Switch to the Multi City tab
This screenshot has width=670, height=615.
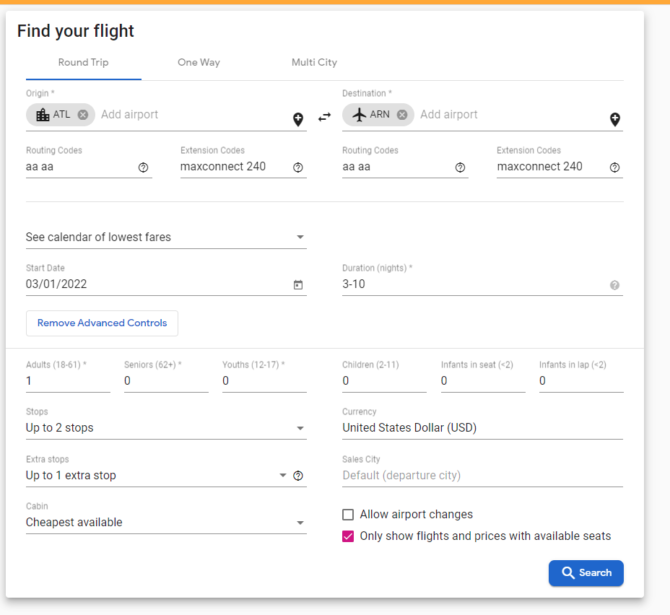[x=314, y=62]
